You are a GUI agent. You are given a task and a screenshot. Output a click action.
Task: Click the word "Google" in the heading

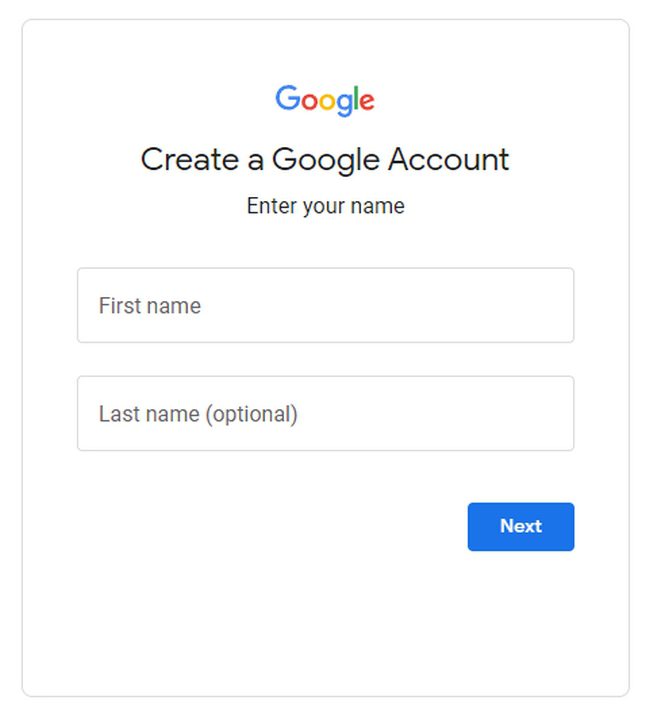pyautogui.click(x=325, y=160)
